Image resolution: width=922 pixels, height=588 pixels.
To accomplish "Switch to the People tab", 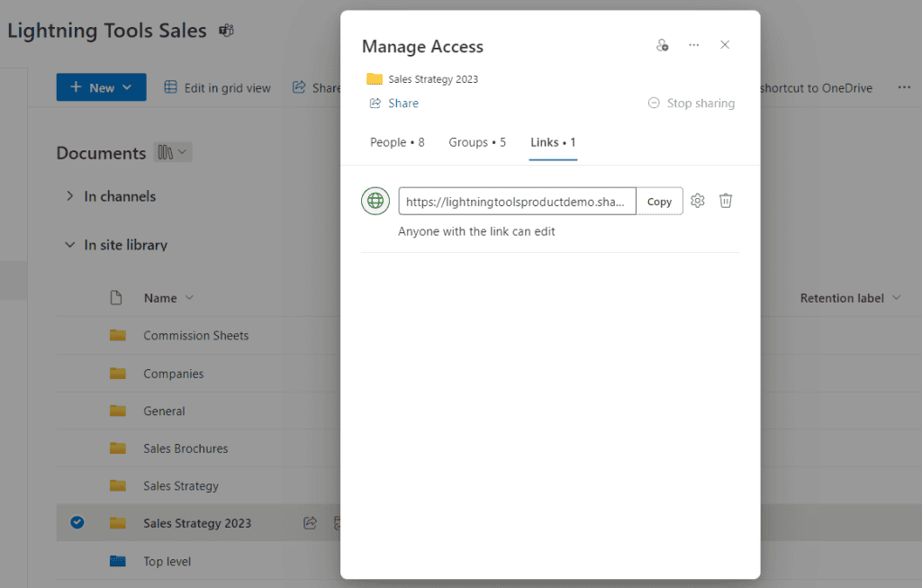I will point(397,142).
